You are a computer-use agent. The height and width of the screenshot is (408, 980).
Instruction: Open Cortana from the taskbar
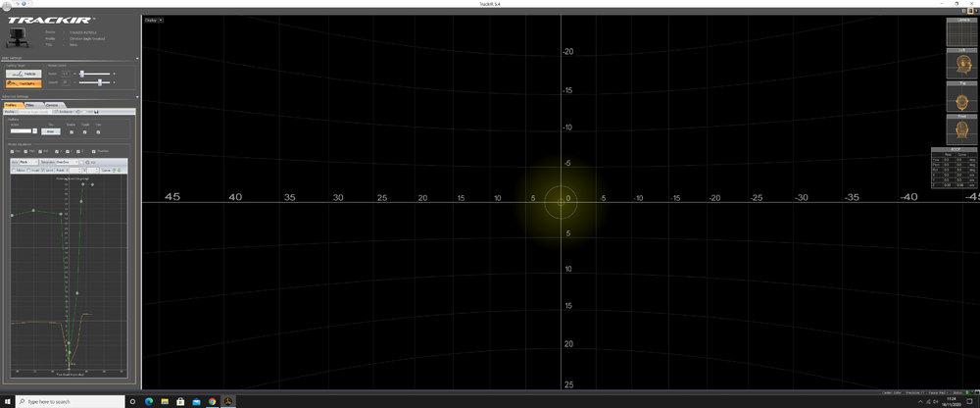point(132,401)
